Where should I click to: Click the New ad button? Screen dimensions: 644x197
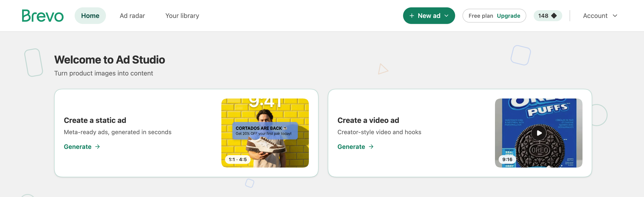(x=429, y=16)
